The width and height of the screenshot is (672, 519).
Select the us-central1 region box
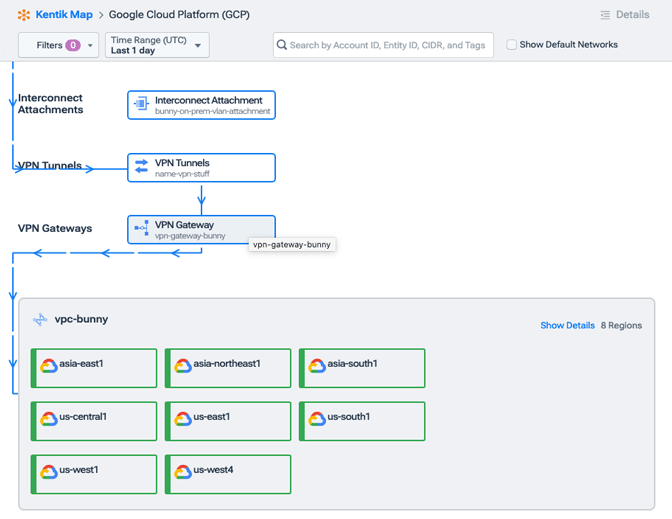pyautogui.click(x=94, y=421)
